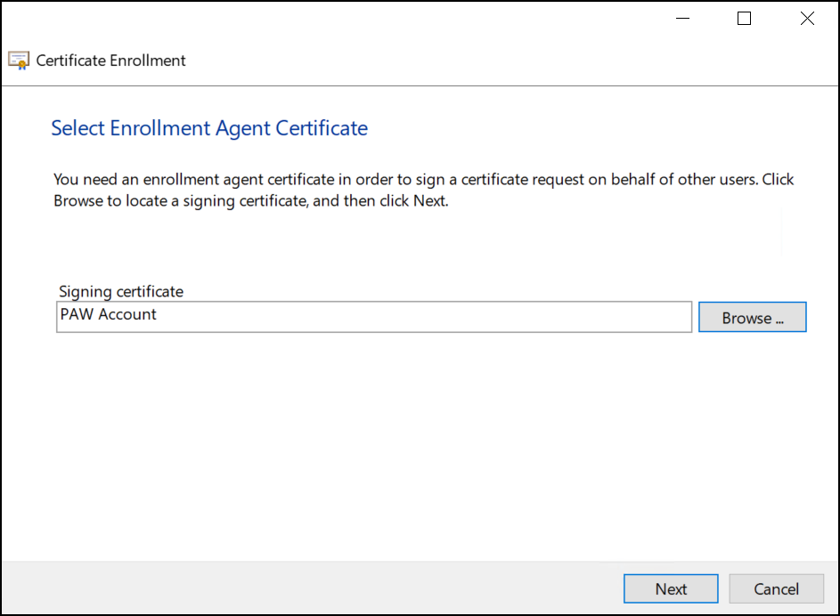This screenshot has width=840, height=616.
Task: Click the Certificate Enrollment title text
Action: point(110,61)
